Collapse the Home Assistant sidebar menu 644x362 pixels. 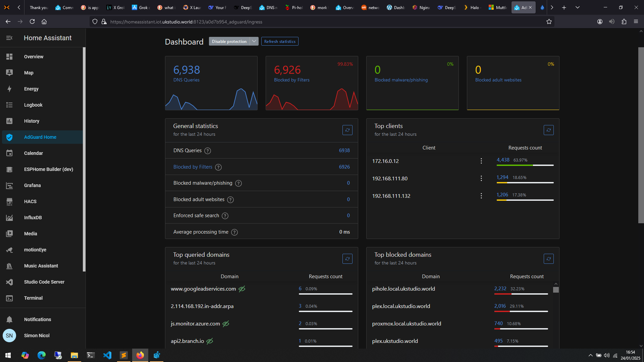9,38
